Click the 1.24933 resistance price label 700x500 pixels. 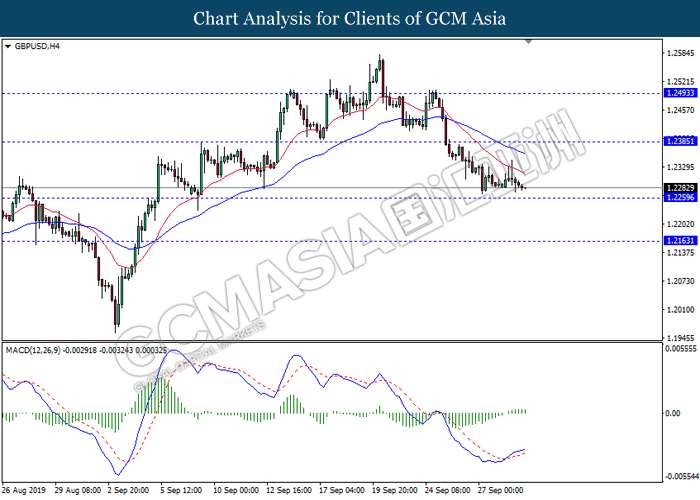680,93
